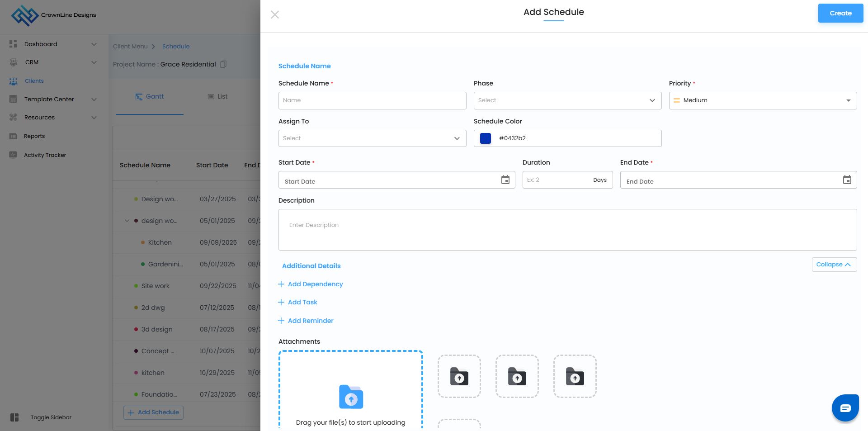This screenshot has height=431, width=868.
Task: Click the Toggle Sidebar label
Action: pyautogui.click(x=51, y=417)
